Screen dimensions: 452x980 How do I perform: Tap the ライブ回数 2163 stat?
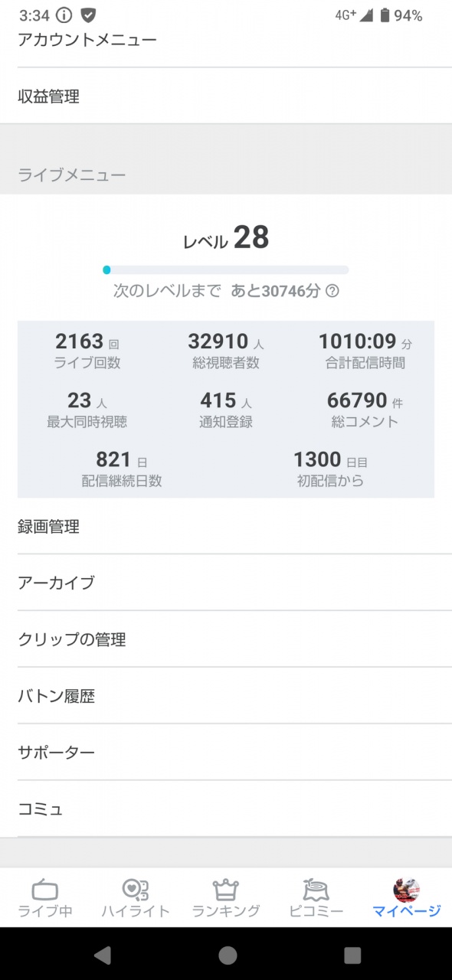[87, 351]
